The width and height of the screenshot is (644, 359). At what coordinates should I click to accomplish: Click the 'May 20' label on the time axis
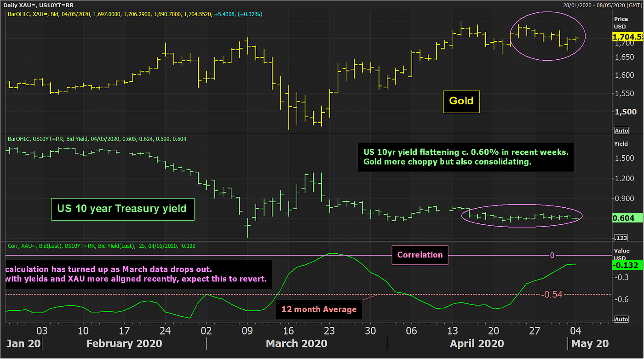[x=590, y=343]
